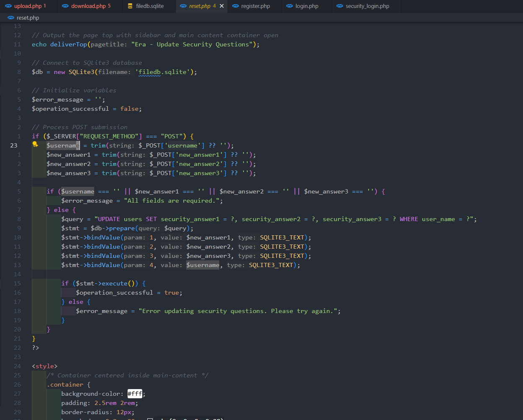Click bindValue call with param 1

186,237
